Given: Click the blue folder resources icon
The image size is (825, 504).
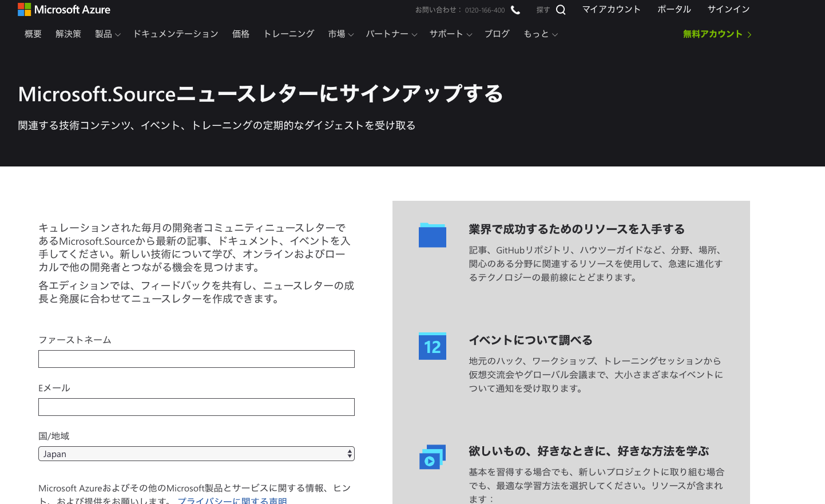Looking at the screenshot, I should pyautogui.click(x=432, y=235).
